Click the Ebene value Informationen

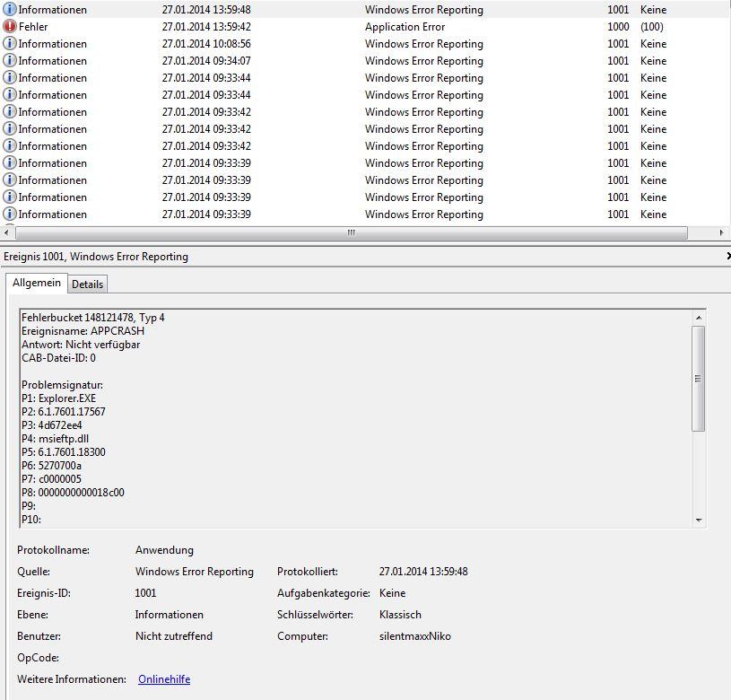(x=170, y=615)
